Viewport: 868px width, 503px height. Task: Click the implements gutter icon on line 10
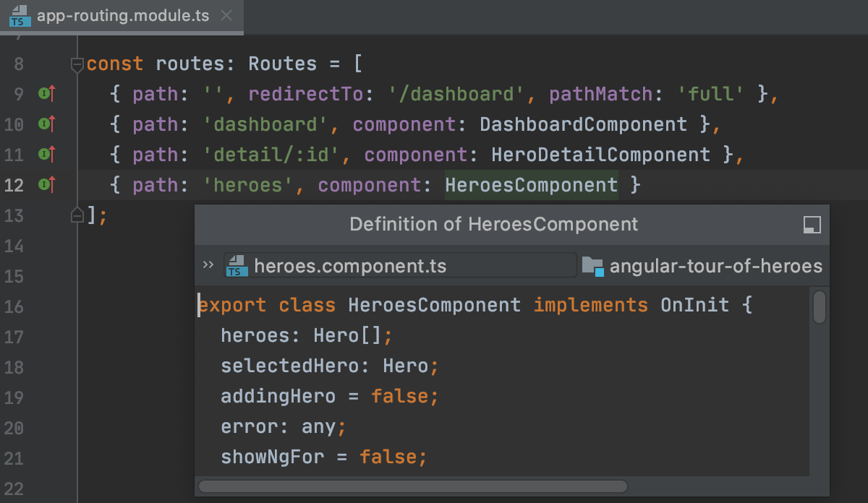tap(47, 124)
